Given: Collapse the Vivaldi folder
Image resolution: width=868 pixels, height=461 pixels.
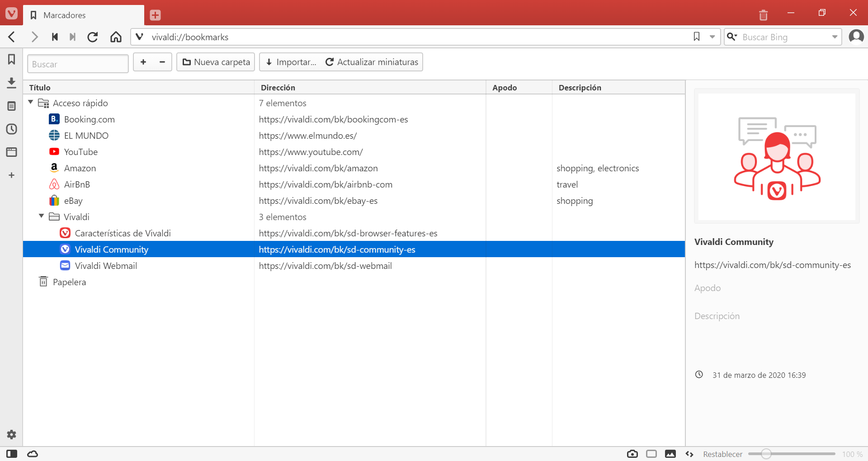Looking at the screenshot, I should click(x=42, y=216).
